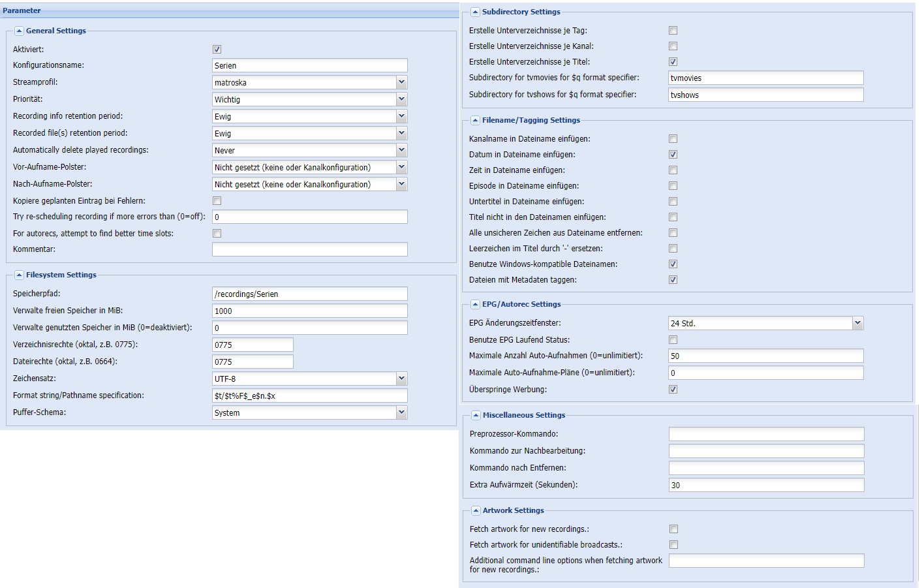Viewport: 922px width, 588px height.
Task: Click the tvshows subdirectory field
Action: (766, 95)
